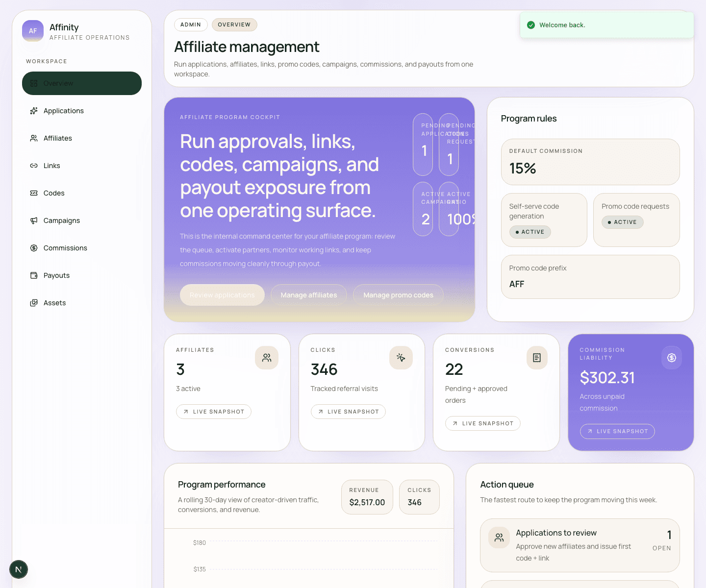The width and height of the screenshot is (706, 588).
Task: Click the Assets panel icon
Action: click(x=33, y=303)
